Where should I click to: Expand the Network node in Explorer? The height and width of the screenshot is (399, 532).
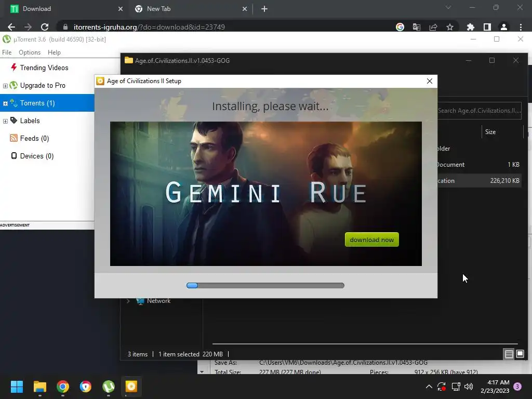(x=128, y=301)
